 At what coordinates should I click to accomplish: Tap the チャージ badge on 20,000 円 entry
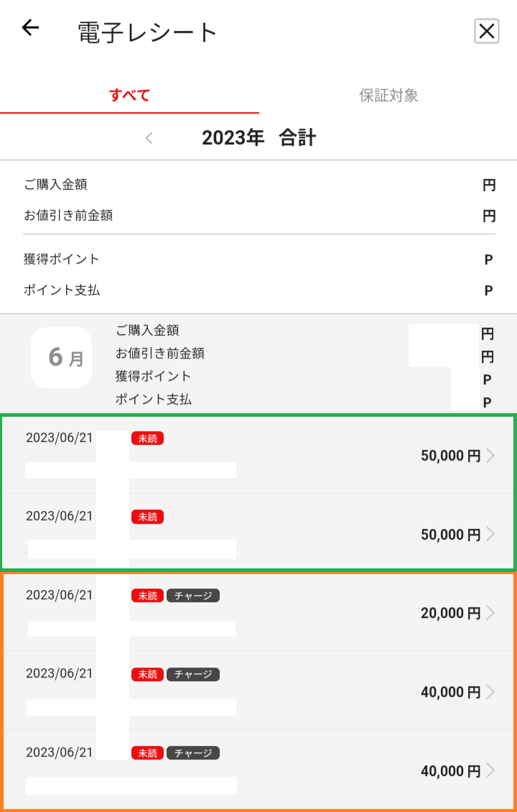point(193,596)
